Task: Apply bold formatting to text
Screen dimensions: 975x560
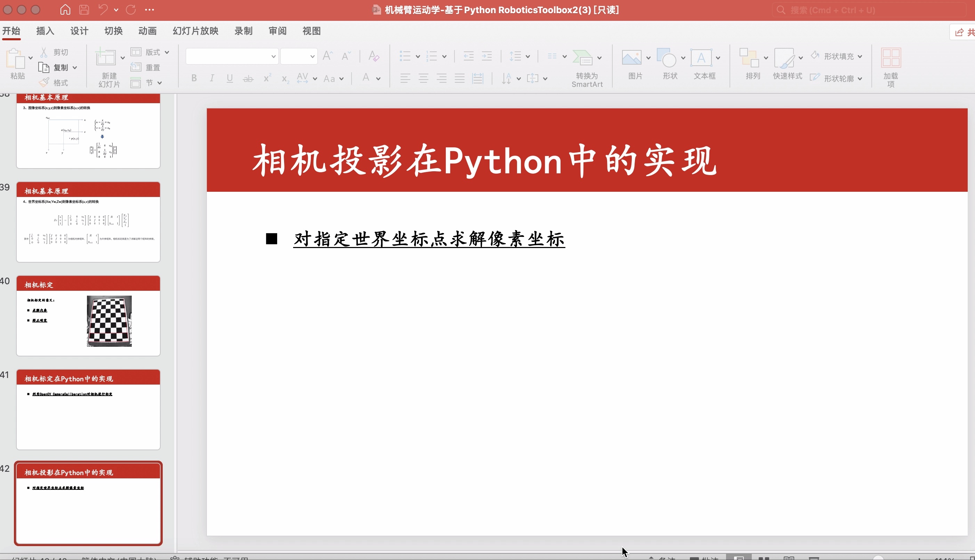Action: tap(194, 78)
